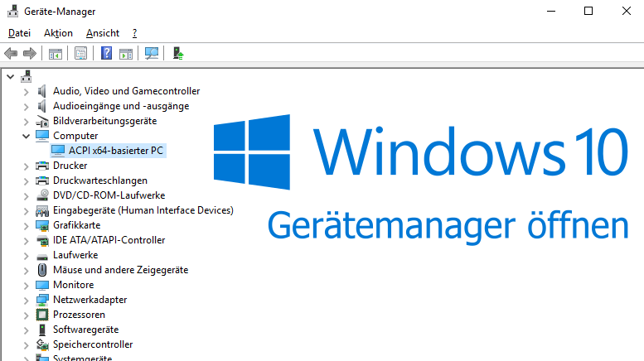Expand Audioeingänge und -ausgänge category
The height and width of the screenshot is (361, 644).
27,107
